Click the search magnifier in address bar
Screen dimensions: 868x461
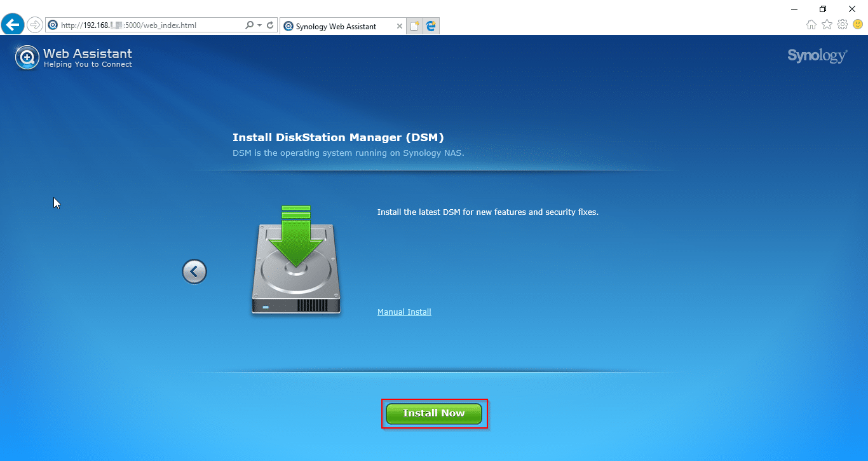pos(250,25)
